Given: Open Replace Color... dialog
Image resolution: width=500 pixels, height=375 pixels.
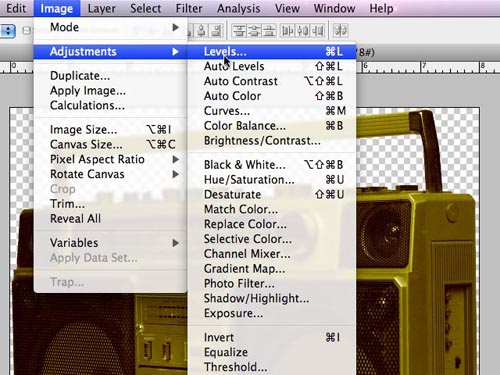Looking at the screenshot, I should point(272,224).
